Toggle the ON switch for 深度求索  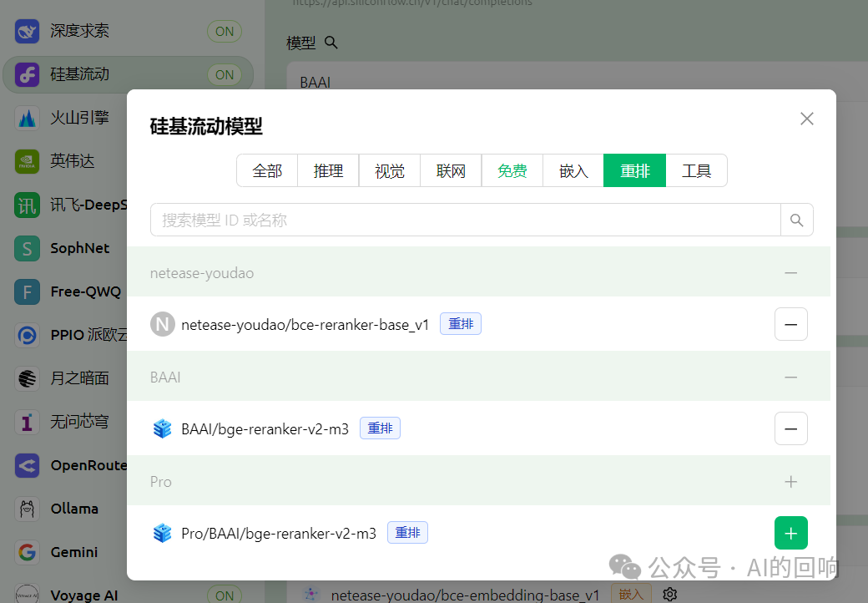pos(225,32)
